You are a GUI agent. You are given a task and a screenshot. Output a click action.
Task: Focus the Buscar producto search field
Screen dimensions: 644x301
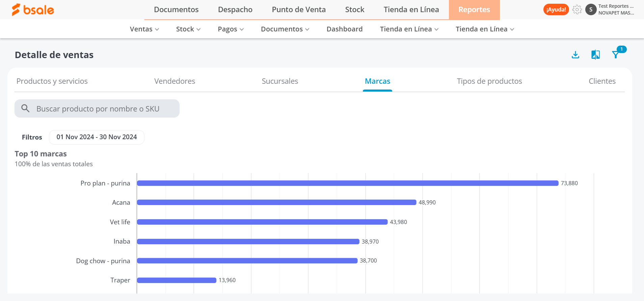(x=97, y=108)
